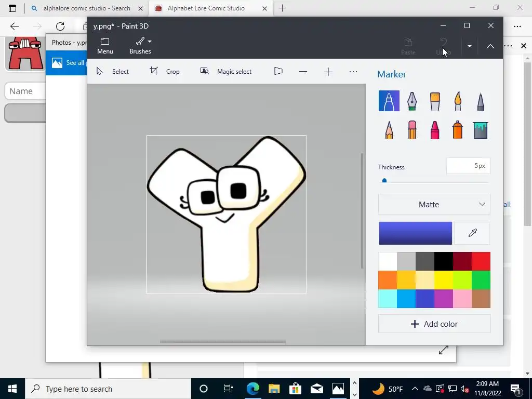Viewport: 532px width, 399px height.
Task: Select the Marker brush
Action: (389, 101)
